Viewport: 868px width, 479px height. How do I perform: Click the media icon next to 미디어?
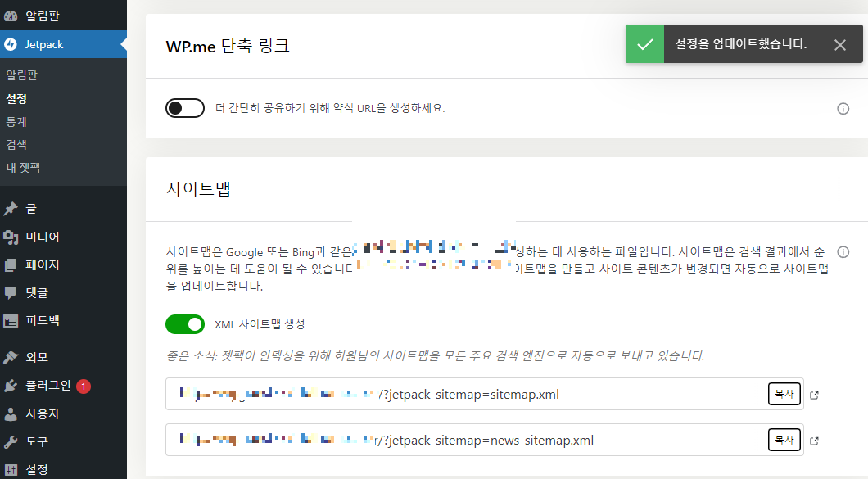click(x=11, y=237)
